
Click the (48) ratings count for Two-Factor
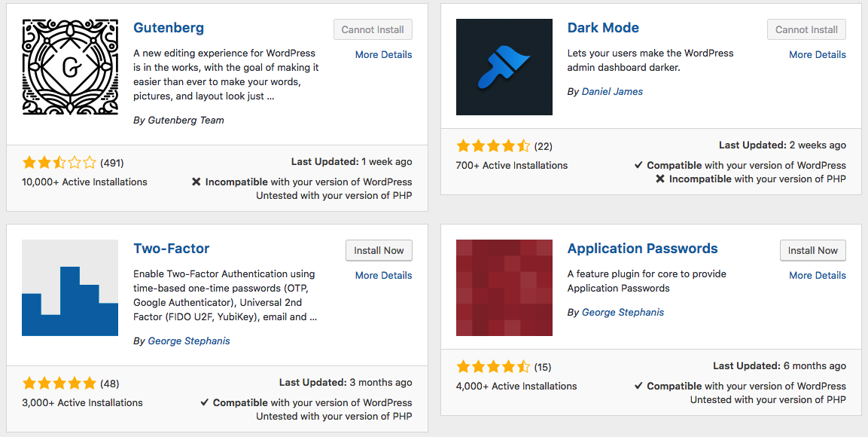pyautogui.click(x=110, y=384)
